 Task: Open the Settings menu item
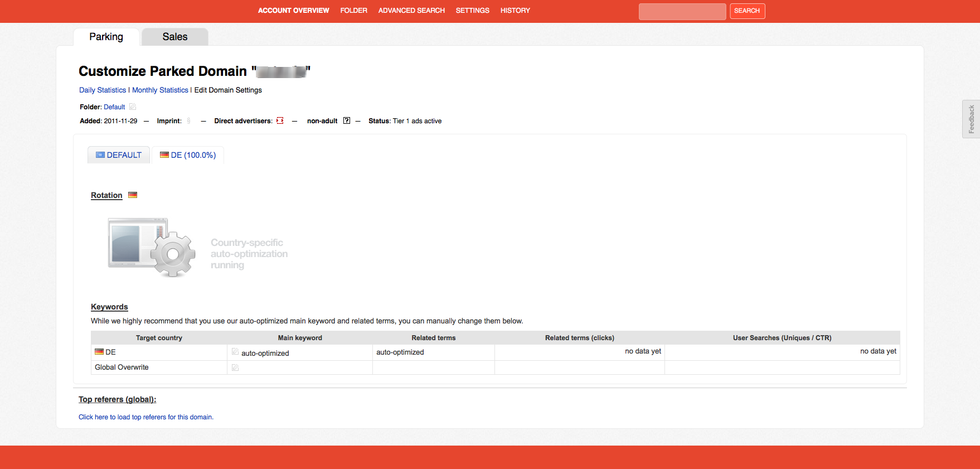472,11
